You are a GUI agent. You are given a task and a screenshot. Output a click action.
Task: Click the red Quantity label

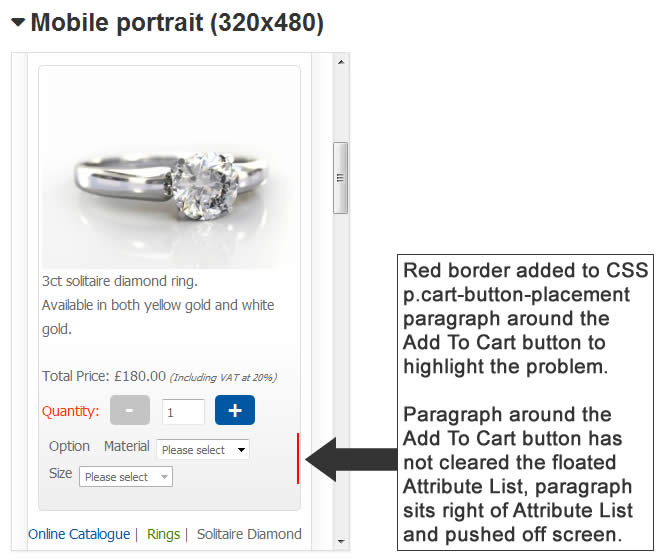70,411
